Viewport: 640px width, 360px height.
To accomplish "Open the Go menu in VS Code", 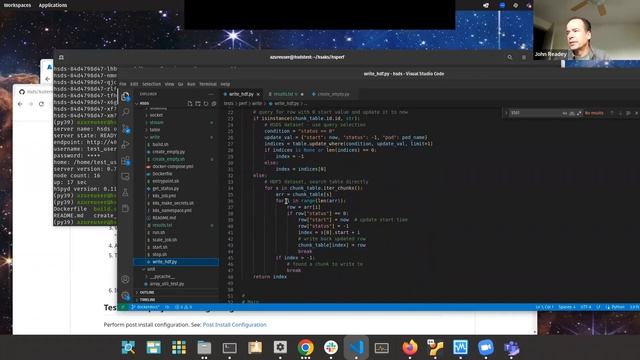I will [180, 84].
